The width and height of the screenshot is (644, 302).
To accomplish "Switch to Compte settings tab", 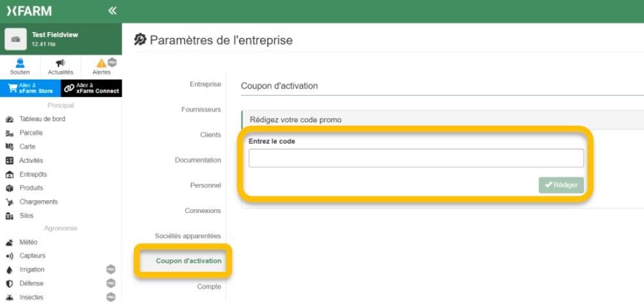I will 209,287.
